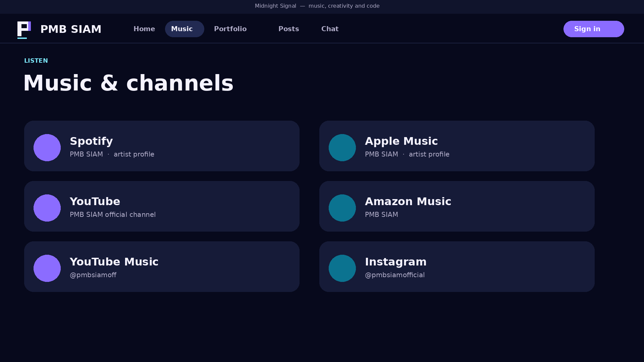The height and width of the screenshot is (362, 644).
Task: Select the Music nav tab
Action: tap(184, 29)
